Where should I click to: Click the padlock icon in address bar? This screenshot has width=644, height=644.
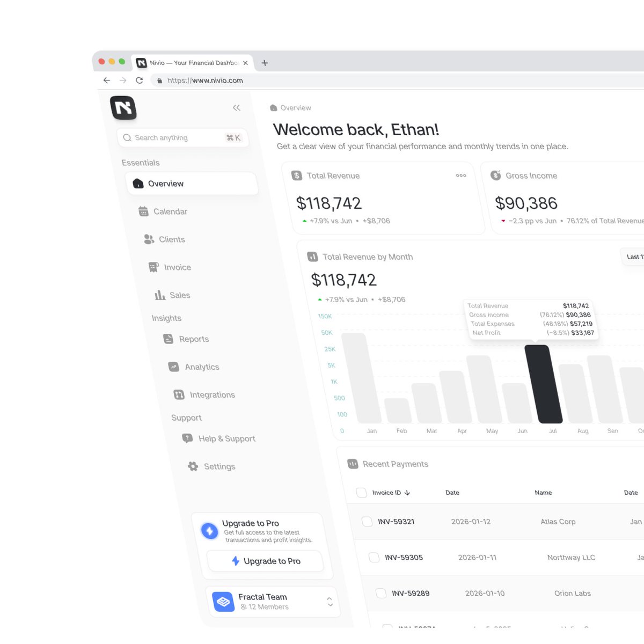click(x=159, y=80)
